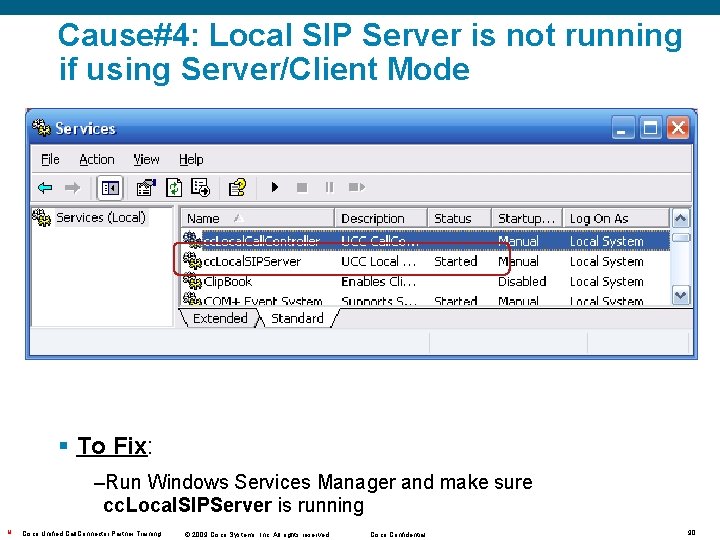Start the service with the play button

tap(275, 187)
